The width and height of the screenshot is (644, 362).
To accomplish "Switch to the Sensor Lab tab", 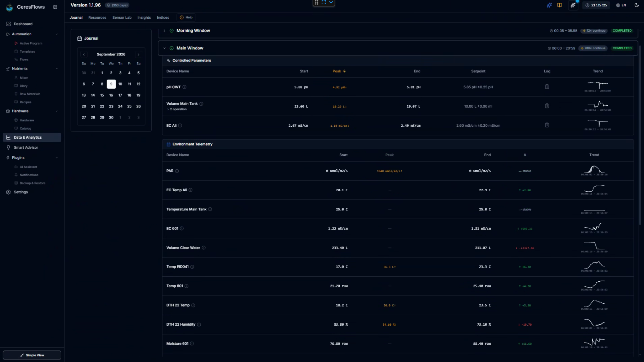I will tap(122, 18).
